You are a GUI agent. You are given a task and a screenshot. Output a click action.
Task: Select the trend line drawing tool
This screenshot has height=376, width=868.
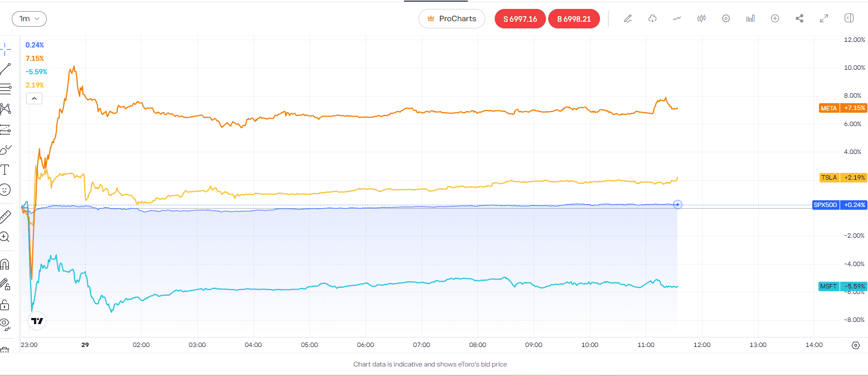pos(5,69)
